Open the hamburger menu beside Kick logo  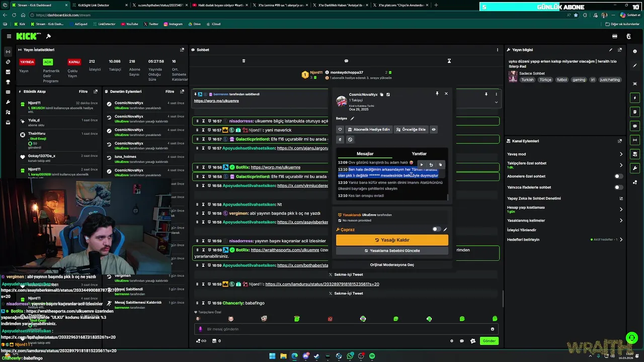(x=9, y=36)
